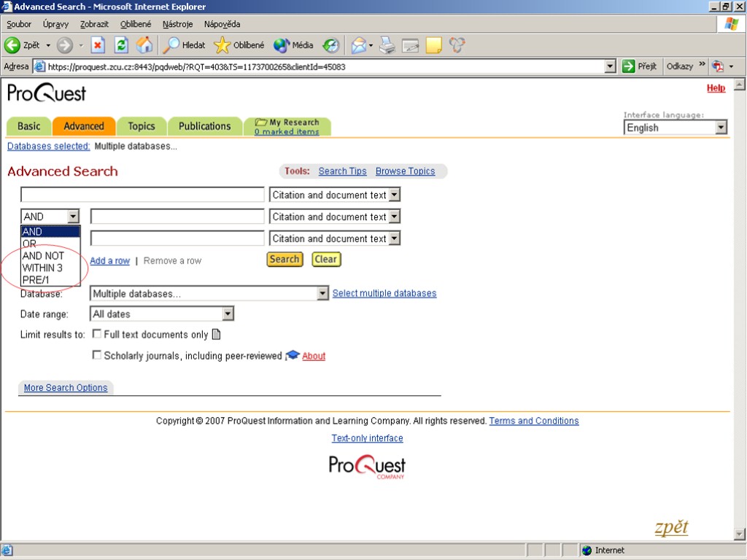
Task: Switch to the Basic tab
Action: pos(28,126)
